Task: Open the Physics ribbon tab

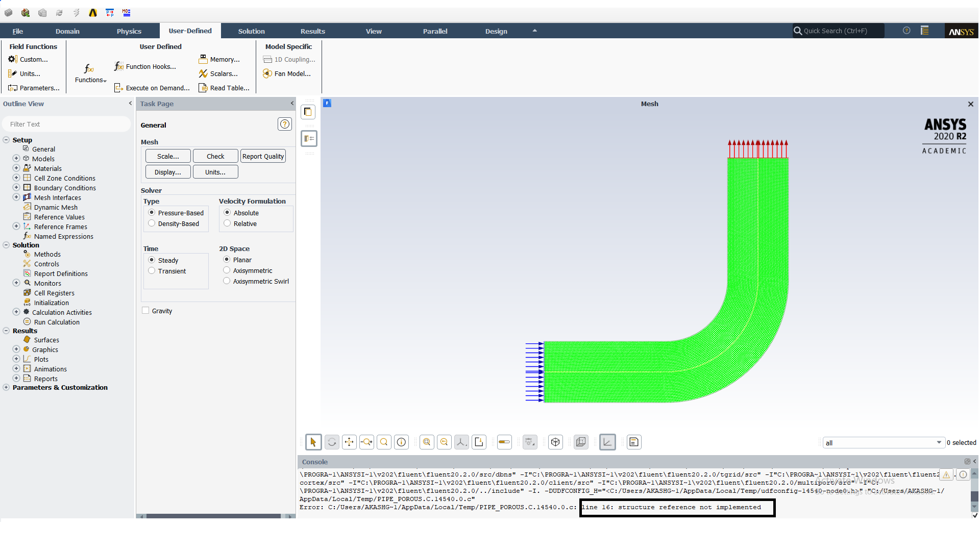Action: pyautogui.click(x=129, y=31)
